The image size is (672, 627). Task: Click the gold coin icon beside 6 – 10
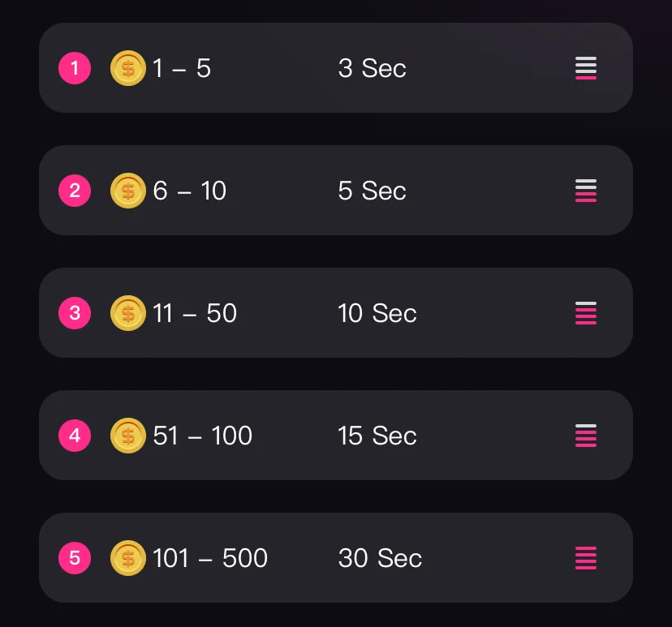click(127, 191)
